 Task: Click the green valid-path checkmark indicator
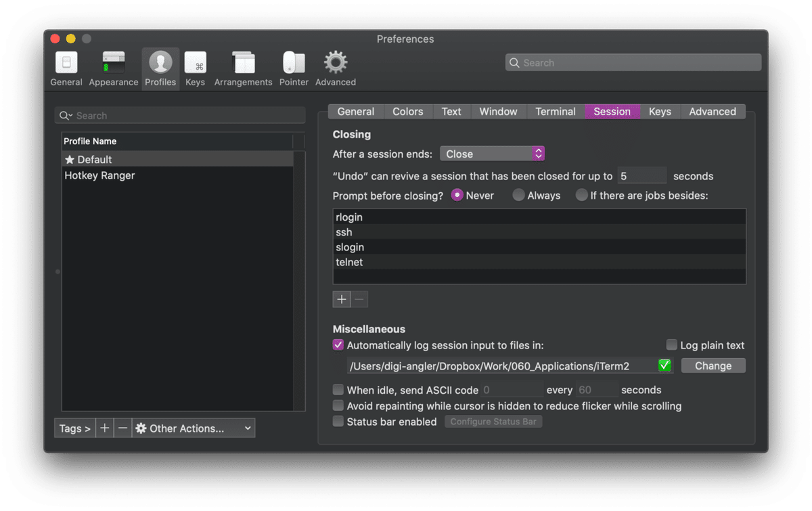coord(664,365)
